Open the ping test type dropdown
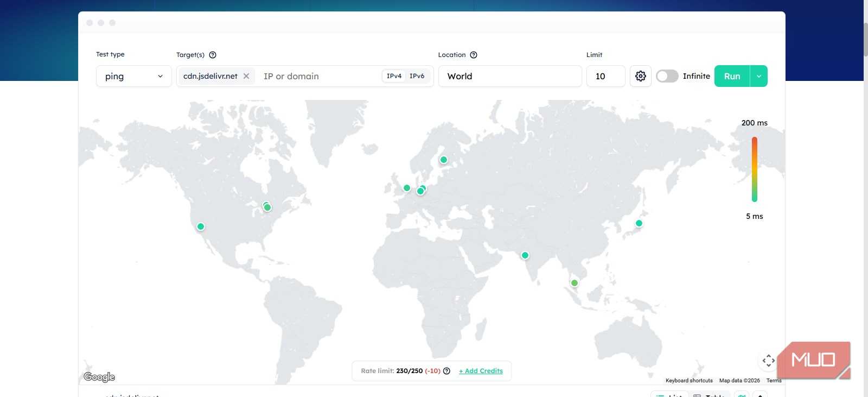Viewport: 868px width, 397px height. [134, 76]
